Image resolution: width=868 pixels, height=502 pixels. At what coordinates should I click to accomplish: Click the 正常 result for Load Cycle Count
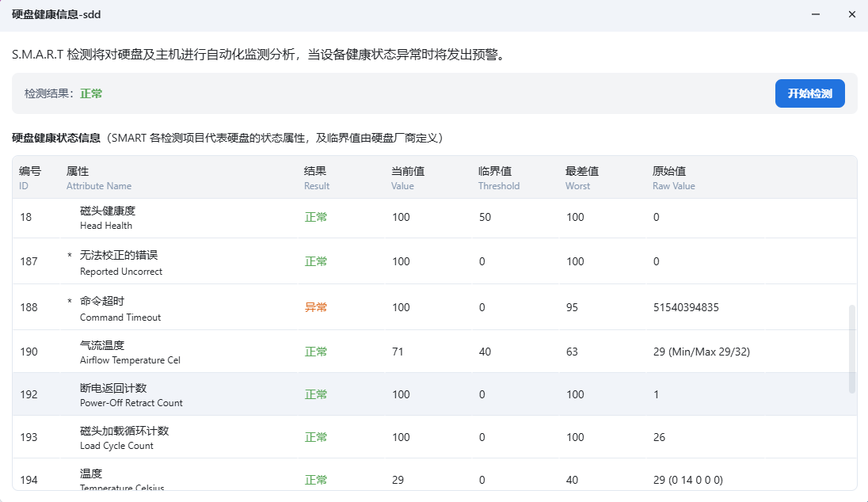click(315, 437)
